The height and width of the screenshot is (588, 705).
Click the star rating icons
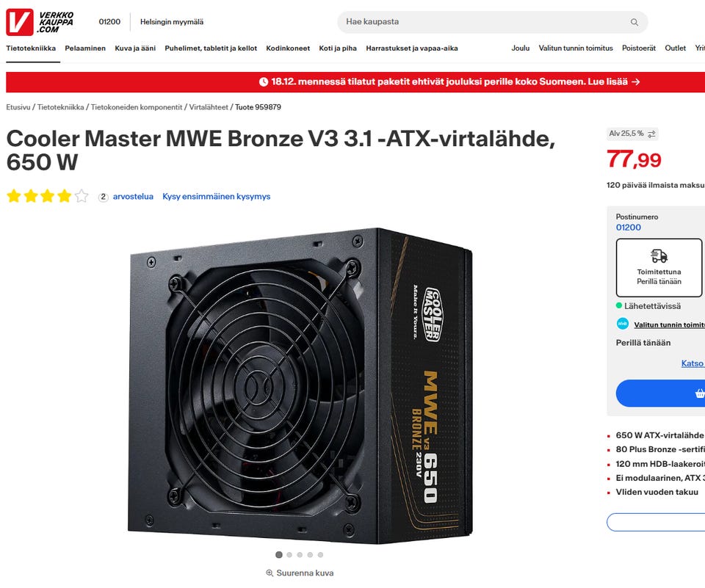pyautogui.click(x=48, y=197)
